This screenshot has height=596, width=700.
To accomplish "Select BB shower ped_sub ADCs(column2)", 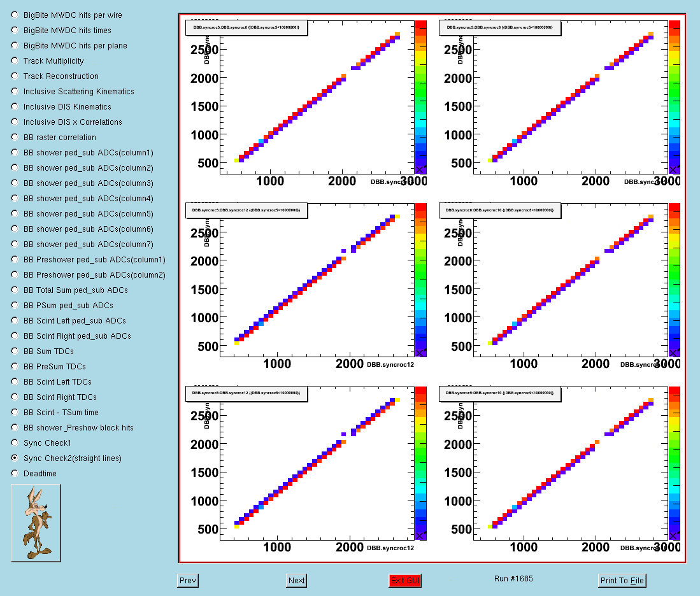I will [82, 167].
